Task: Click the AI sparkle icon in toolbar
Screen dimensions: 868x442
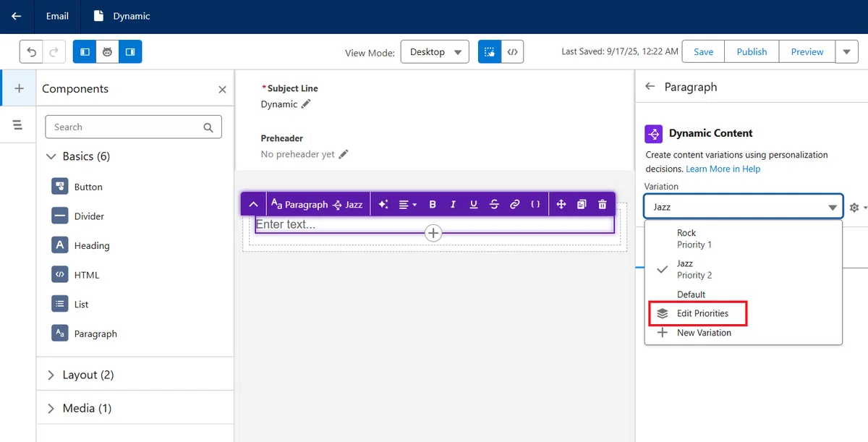Action: 383,205
